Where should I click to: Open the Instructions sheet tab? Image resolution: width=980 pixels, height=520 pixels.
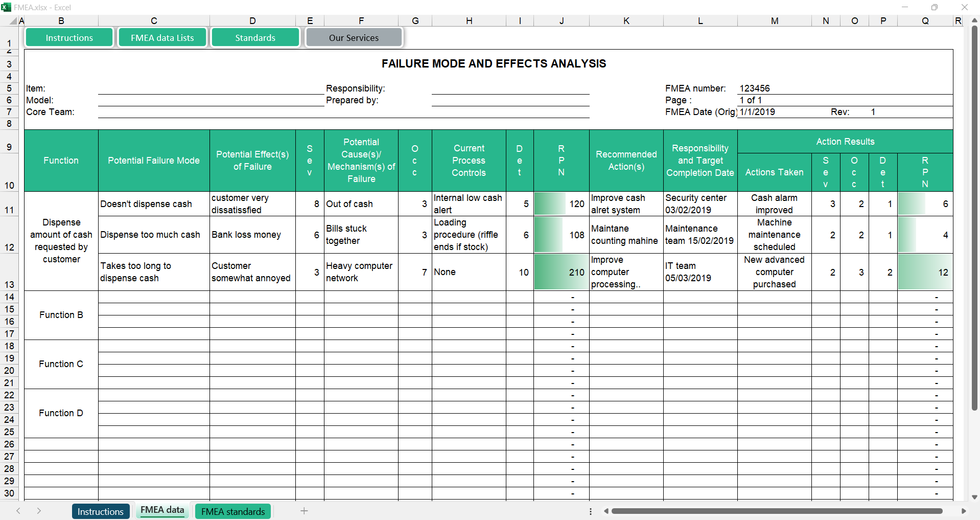[100, 511]
